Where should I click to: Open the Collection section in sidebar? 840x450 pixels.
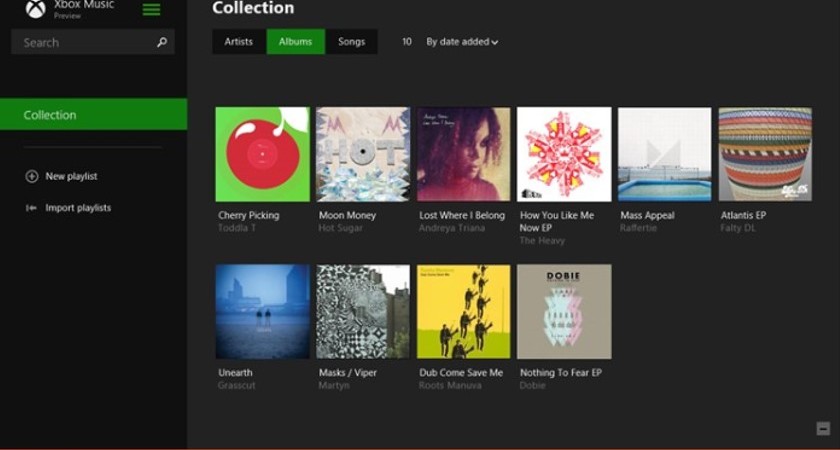[93, 115]
